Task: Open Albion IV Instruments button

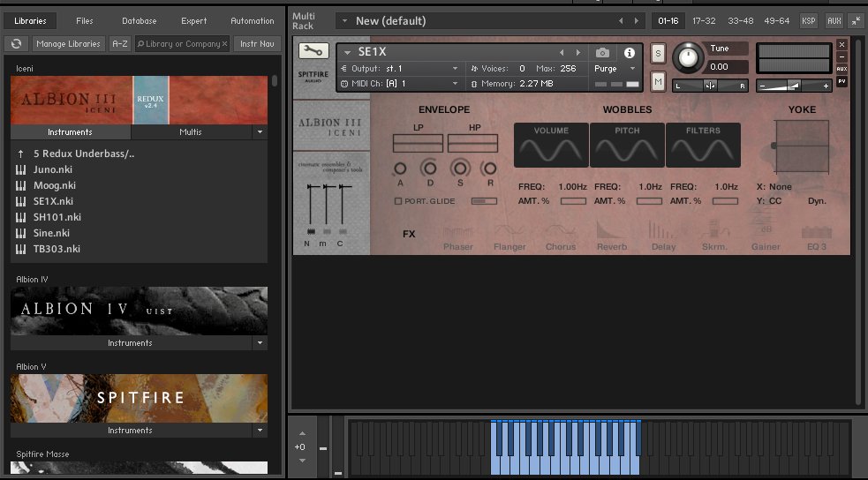Action: coord(131,343)
